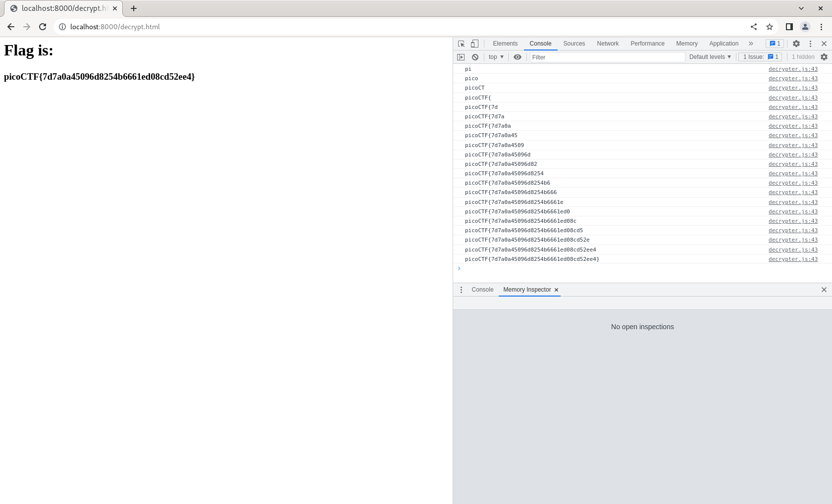Open the tab search chevron
The image size is (832, 504).
point(801,8)
